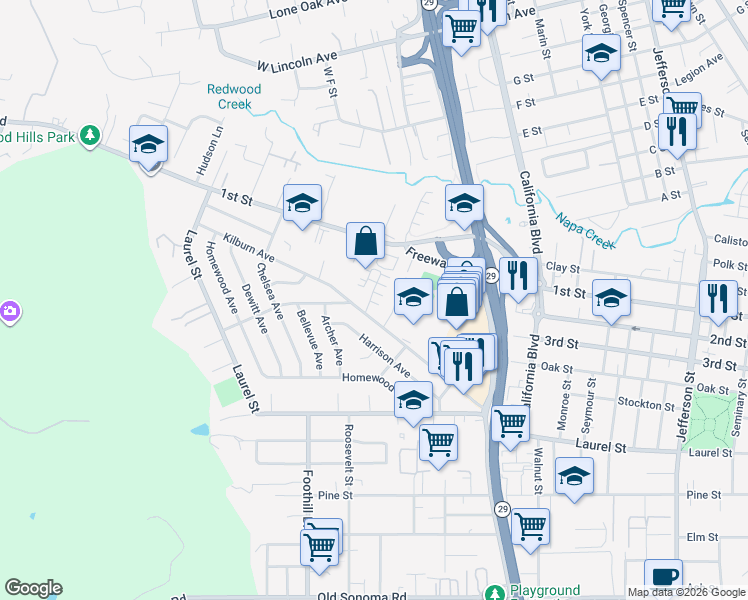
Task: Click the Napa Creek label
Action: (x=585, y=230)
